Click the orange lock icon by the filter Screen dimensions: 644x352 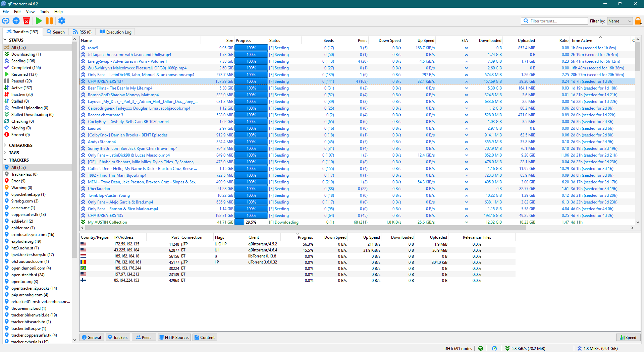click(638, 21)
